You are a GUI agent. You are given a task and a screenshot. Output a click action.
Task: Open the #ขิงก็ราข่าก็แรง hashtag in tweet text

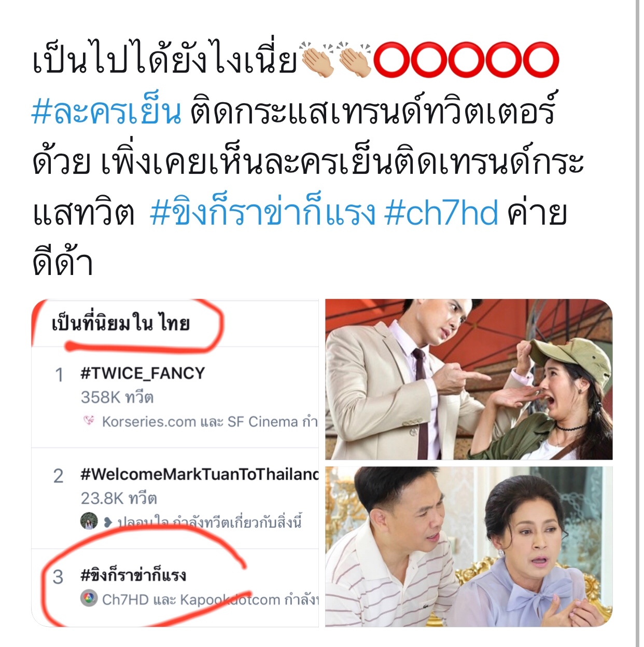(262, 213)
